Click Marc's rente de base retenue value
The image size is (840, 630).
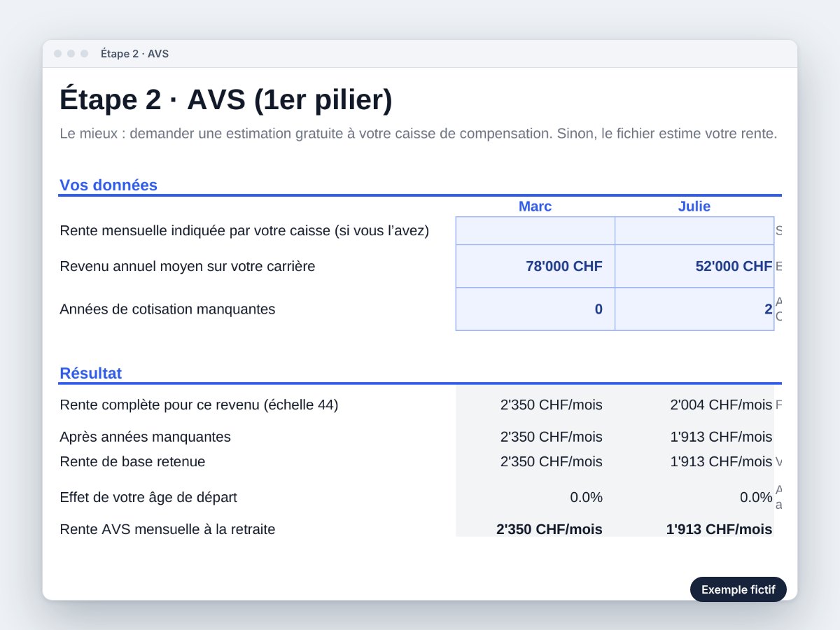(552, 461)
